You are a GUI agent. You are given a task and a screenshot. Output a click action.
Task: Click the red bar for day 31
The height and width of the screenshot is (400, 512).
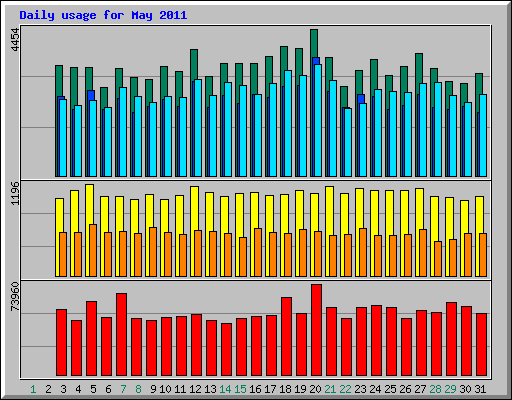[481, 345]
